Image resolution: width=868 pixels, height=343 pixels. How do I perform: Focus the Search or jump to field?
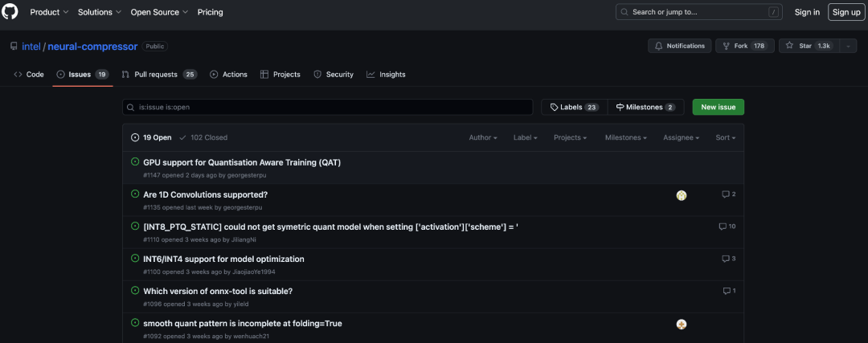point(698,11)
